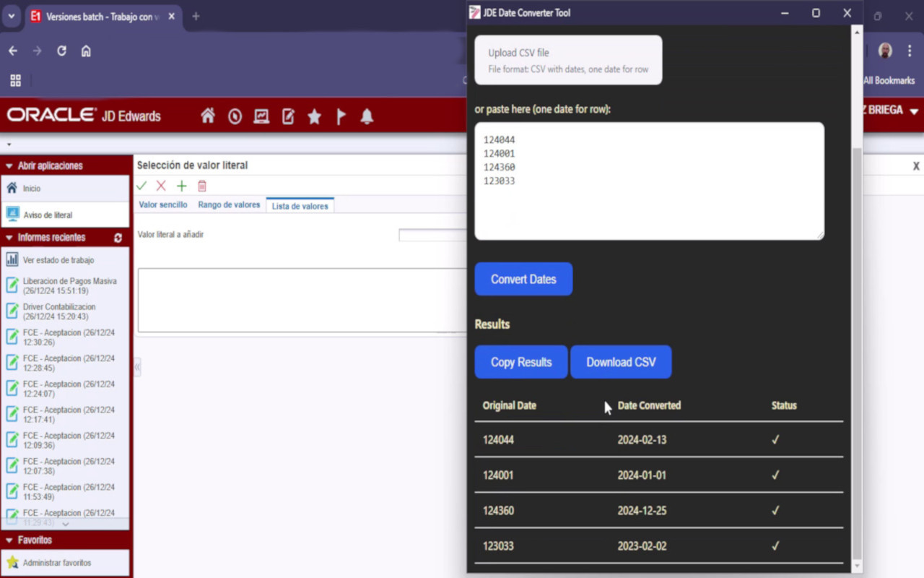Open Ver estado de trabajo report icon
Viewport: 924px width, 578px height.
pyautogui.click(x=13, y=259)
